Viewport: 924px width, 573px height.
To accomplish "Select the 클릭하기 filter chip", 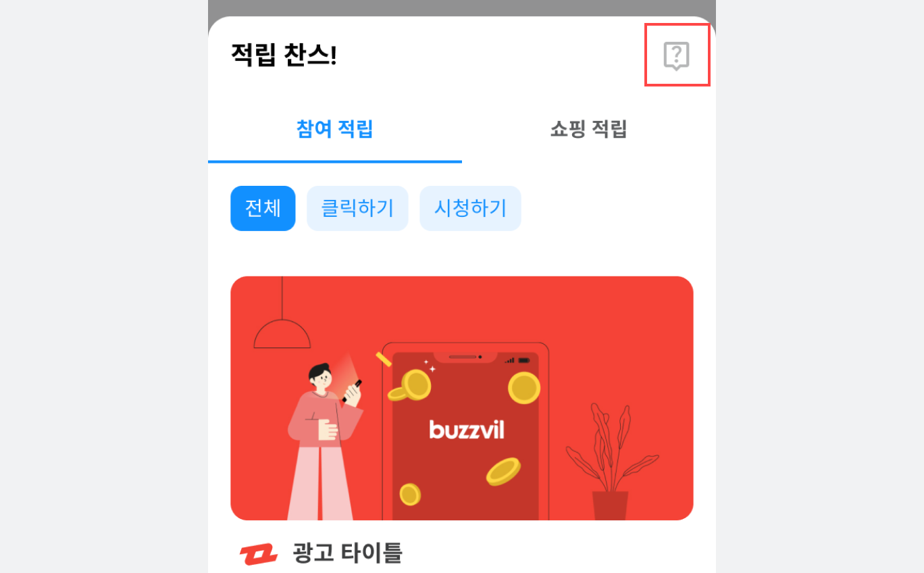I will 357,208.
